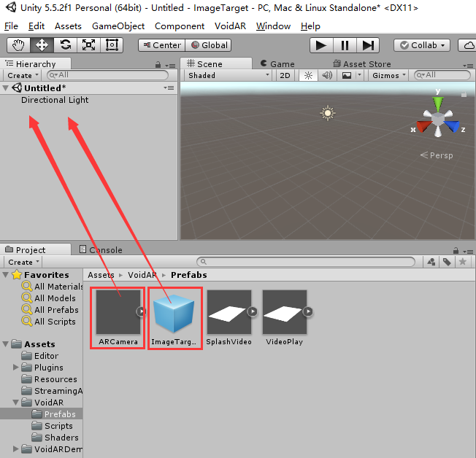Image resolution: width=476 pixels, height=458 pixels.
Task: Open Project Create dropdown
Action: point(23,262)
